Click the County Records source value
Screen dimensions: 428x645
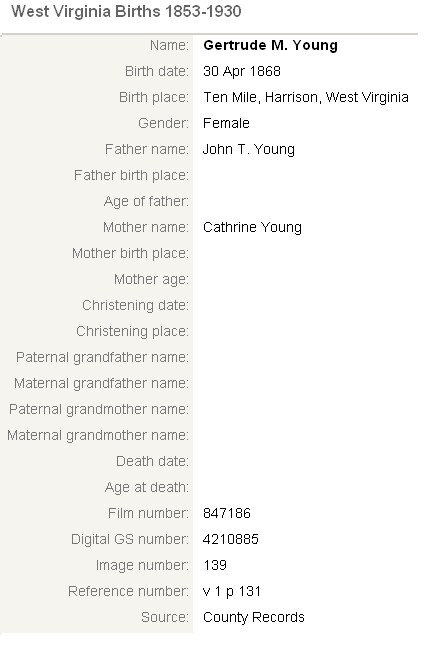click(254, 617)
